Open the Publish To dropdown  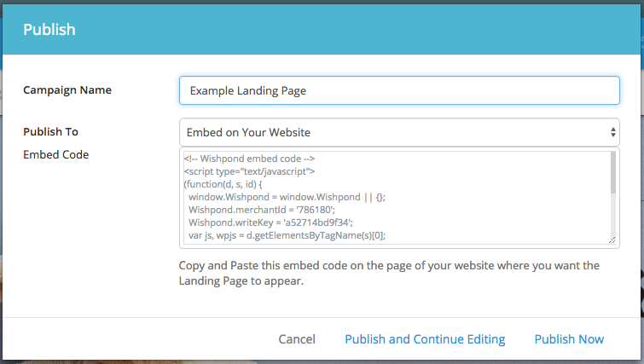pos(399,132)
